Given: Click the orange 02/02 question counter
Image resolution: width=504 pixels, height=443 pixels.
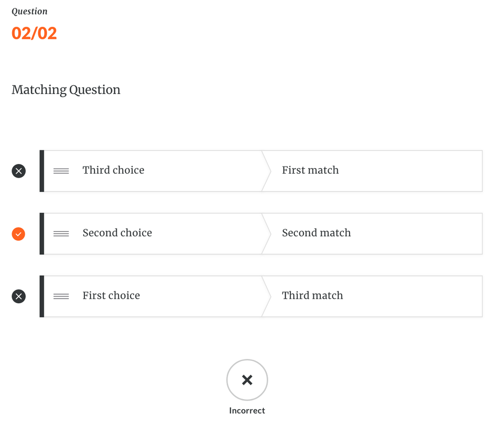Looking at the screenshot, I should pos(34,33).
